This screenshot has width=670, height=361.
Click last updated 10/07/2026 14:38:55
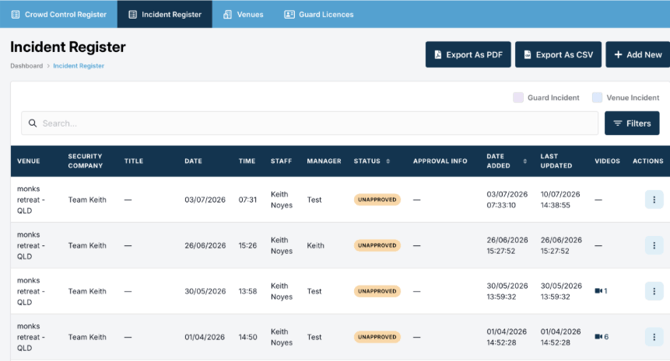560,200
